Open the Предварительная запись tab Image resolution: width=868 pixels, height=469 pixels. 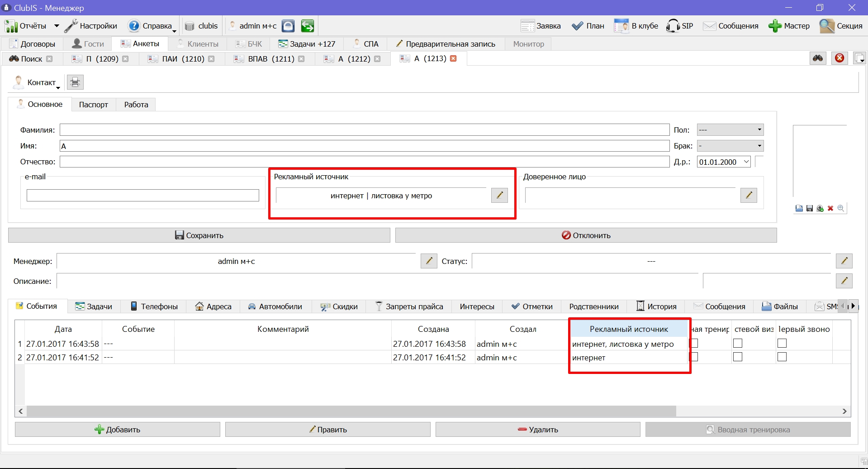[446, 44]
